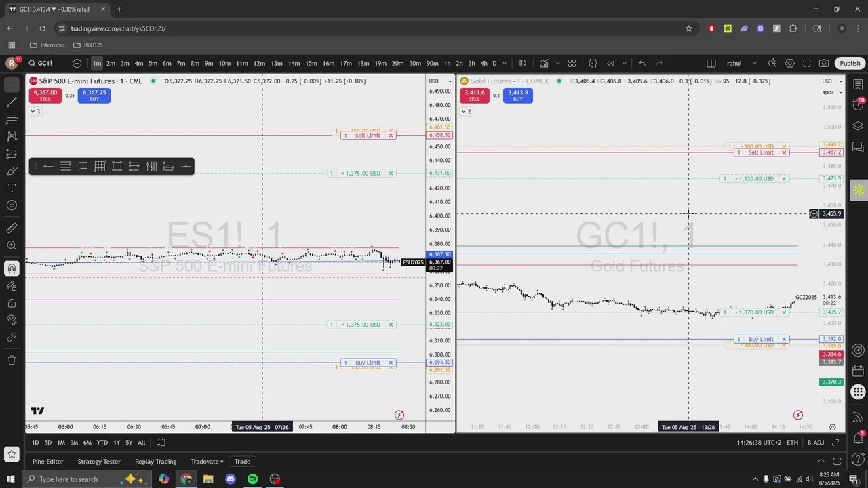Open the candlestick chart type selector
Screen dimensions: 868x488
[x=523, y=63]
